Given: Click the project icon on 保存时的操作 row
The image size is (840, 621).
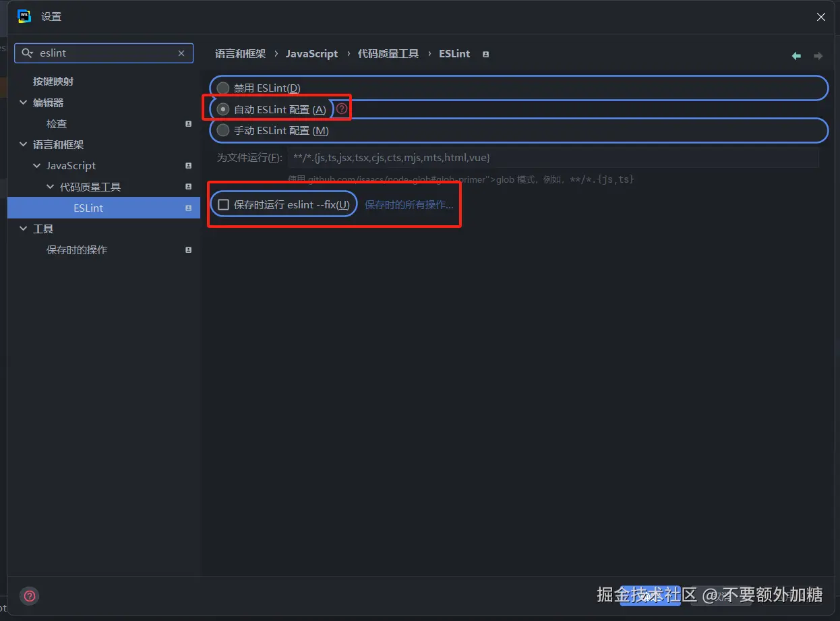Looking at the screenshot, I should coord(189,250).
